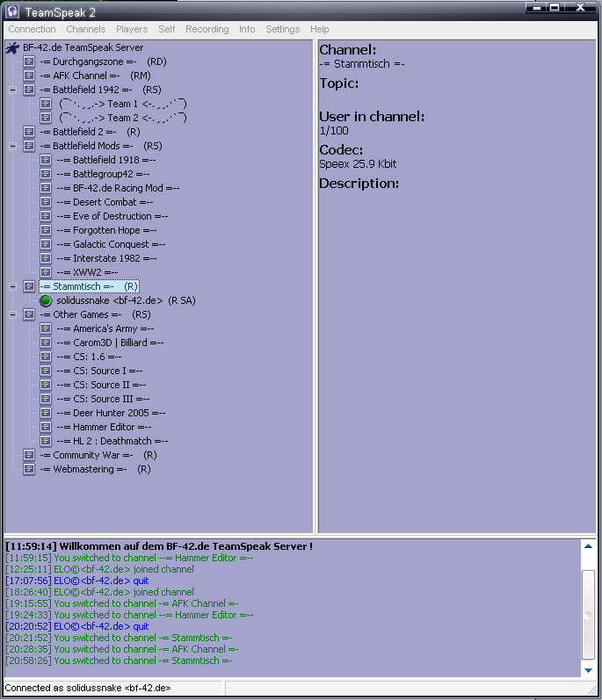Select the CS: 1.6 channel

click(x=89, y=357)
